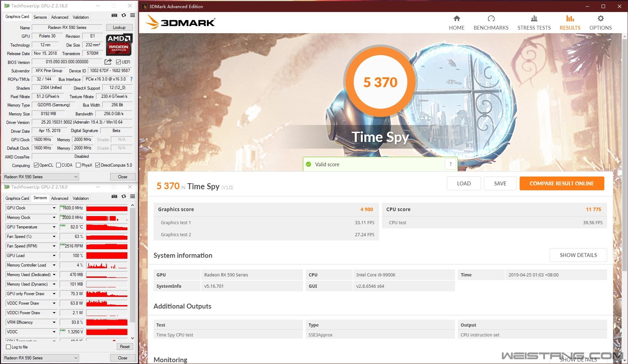
Task: Click the CPU score value 11 775
Action: pos(593,209)
